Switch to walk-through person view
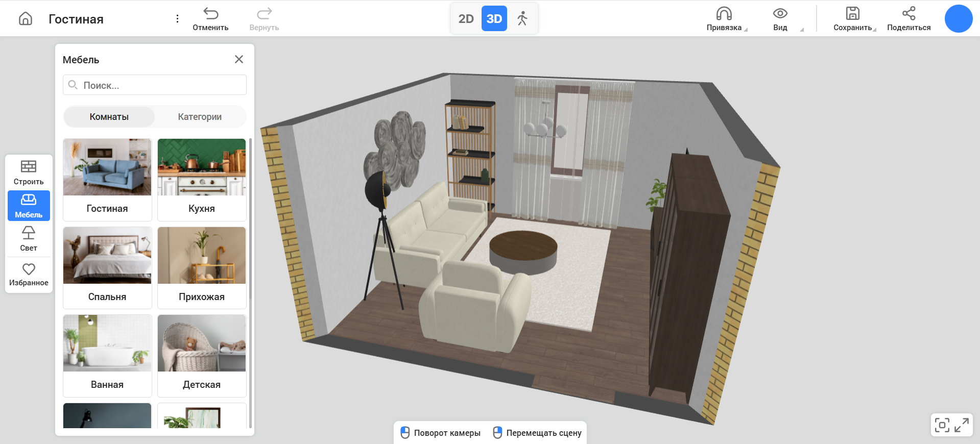The height and width of the screenshot is (444, 980). click(522, 19)
